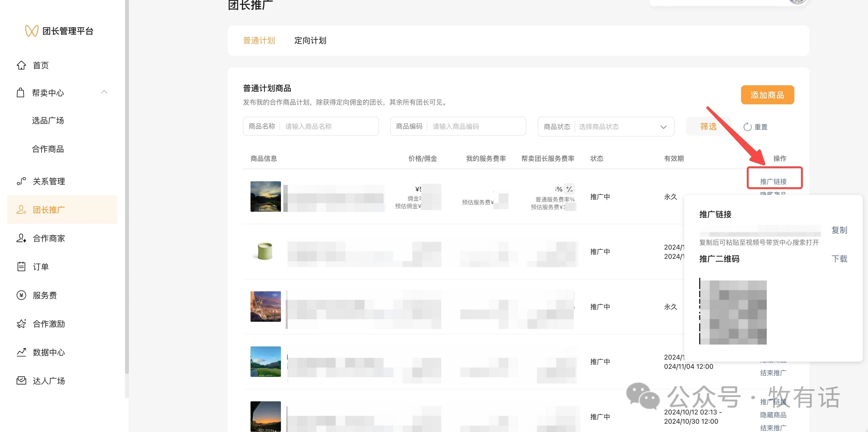Click the desert cactus product thumbnail
This screenshot has width=868, height=432.
(x=265, y=306)
